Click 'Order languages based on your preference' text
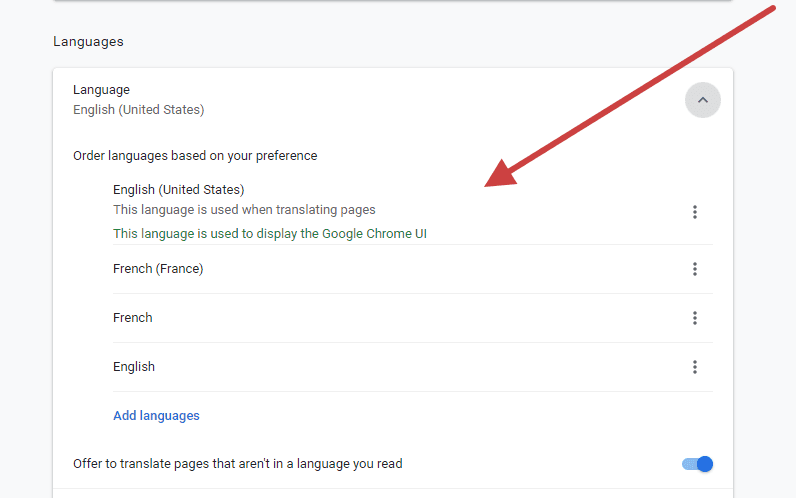Image resolution: width=796 pixels, height=498 pixels. tap(195, 156)
